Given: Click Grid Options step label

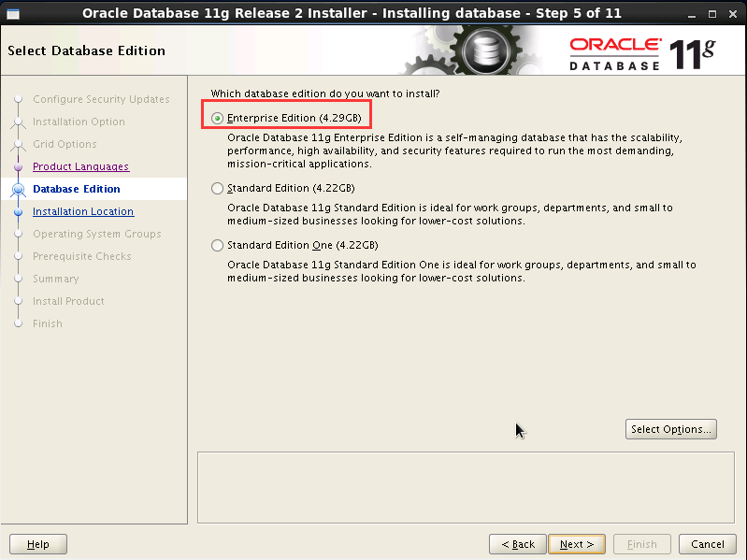Looking at the screenshot, I should pyautogui.click(x=65, y=144).
